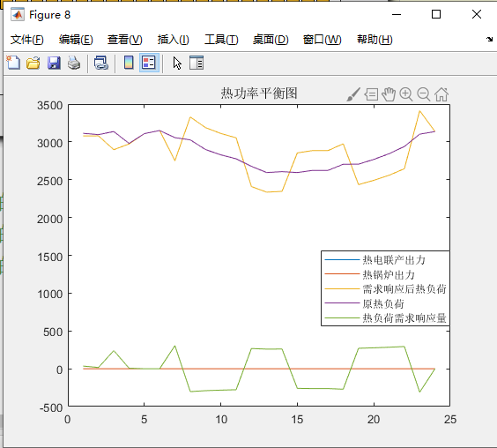Open a file with the folder icon
Screen dimensions: 497x448
tap(33, 63)
